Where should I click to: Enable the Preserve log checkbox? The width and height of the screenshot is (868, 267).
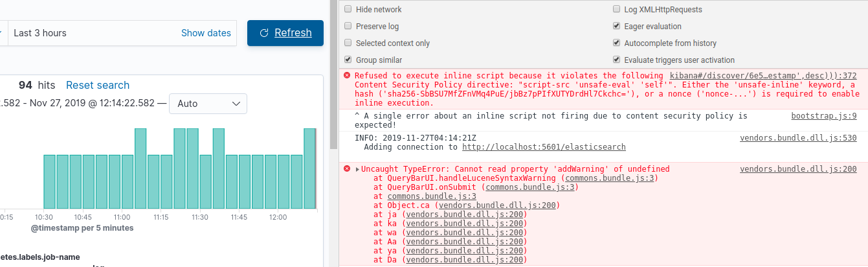point(348,27)
